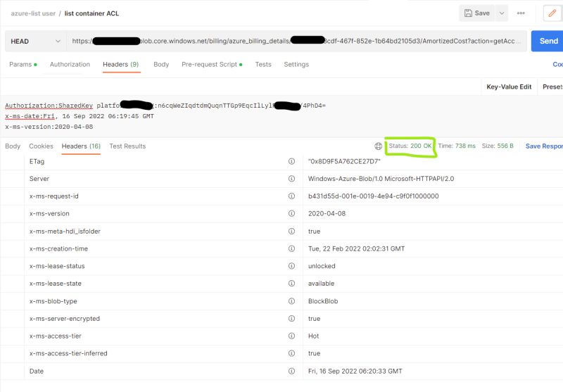Screen dimensions: 563x392
Task: Open the Save dropdown arrow
Action: 502,13
